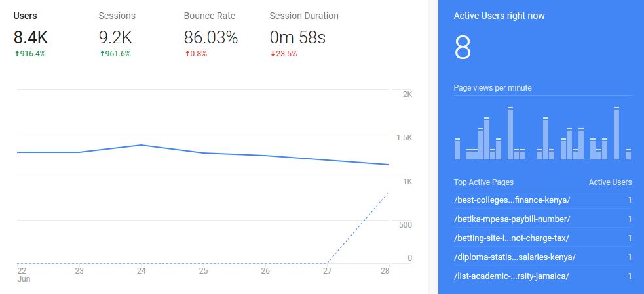Image resolution: width=644 pixels, height=294 pixels.
Task: Click red up arrow beside 0.8%
Action: [186, 54]
